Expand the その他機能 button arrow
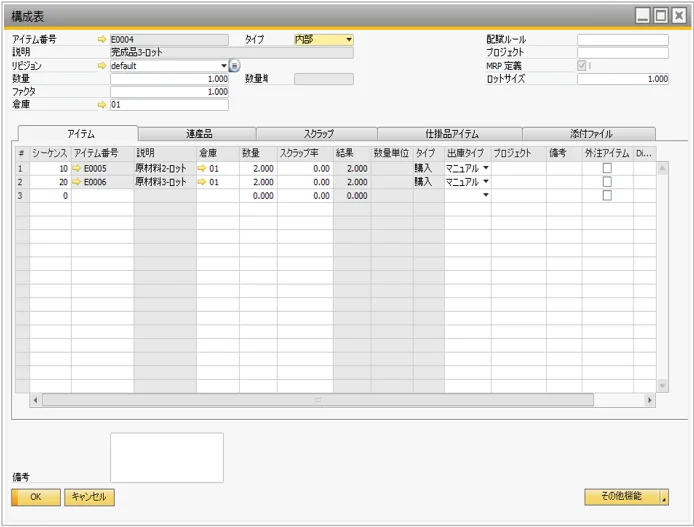The width and height of the screenshot is (694, 527). coord(664,497)
